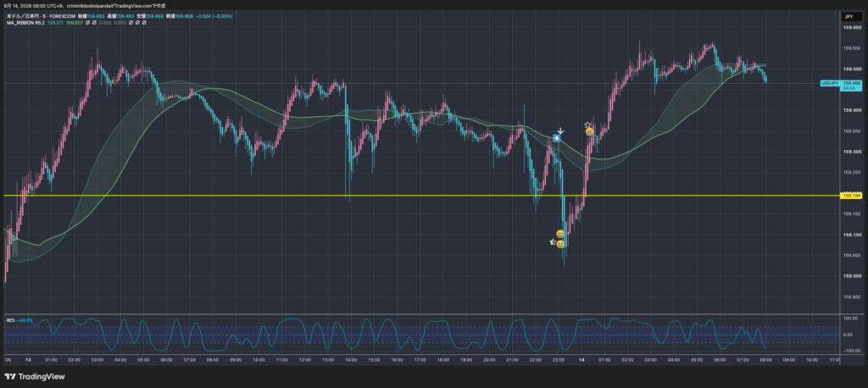Click the 16:00 time axis label

tap(397, 360)
